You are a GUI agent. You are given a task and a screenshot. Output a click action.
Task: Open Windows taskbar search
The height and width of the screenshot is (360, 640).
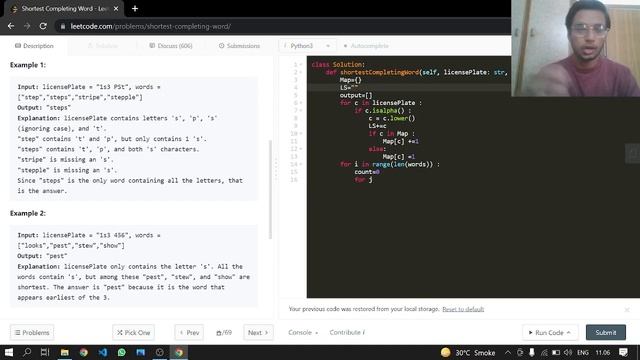click(27, 352)
